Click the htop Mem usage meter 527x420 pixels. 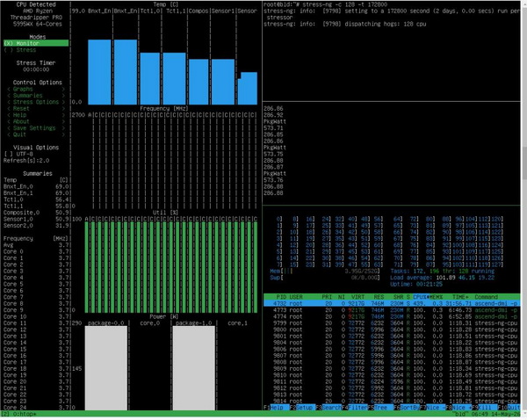click(325, 271)
